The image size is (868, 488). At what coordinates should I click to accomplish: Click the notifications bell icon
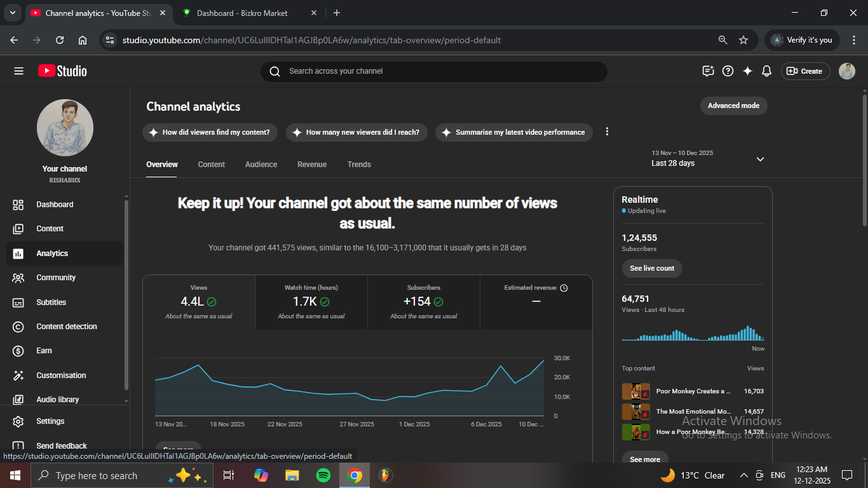pos(766,71)
